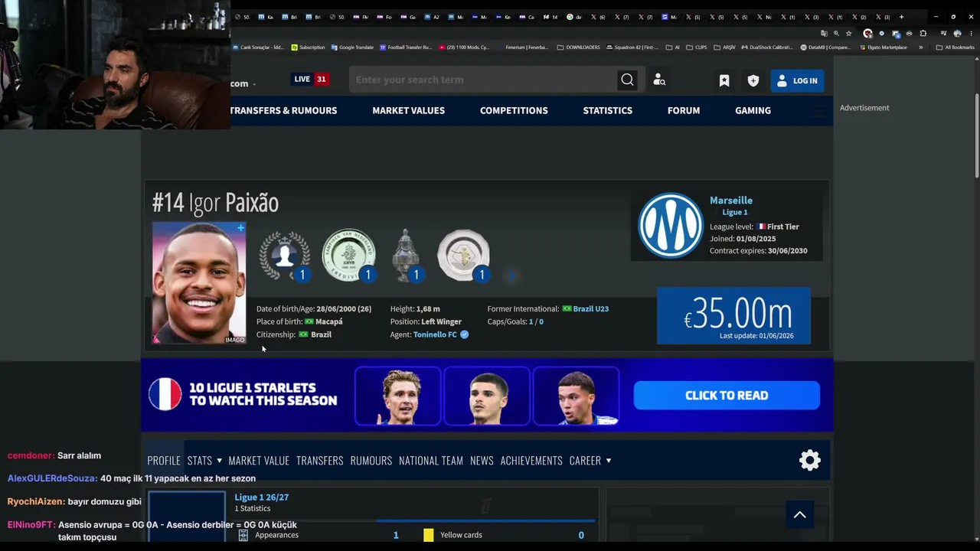This screenshot has height=551, width=980.
Task: Open the bookmark watchlist icon
Action: [x=724, y=80]
